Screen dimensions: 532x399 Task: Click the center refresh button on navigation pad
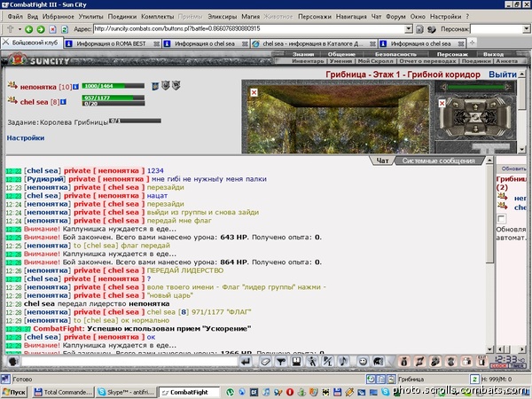click(475, 118)
